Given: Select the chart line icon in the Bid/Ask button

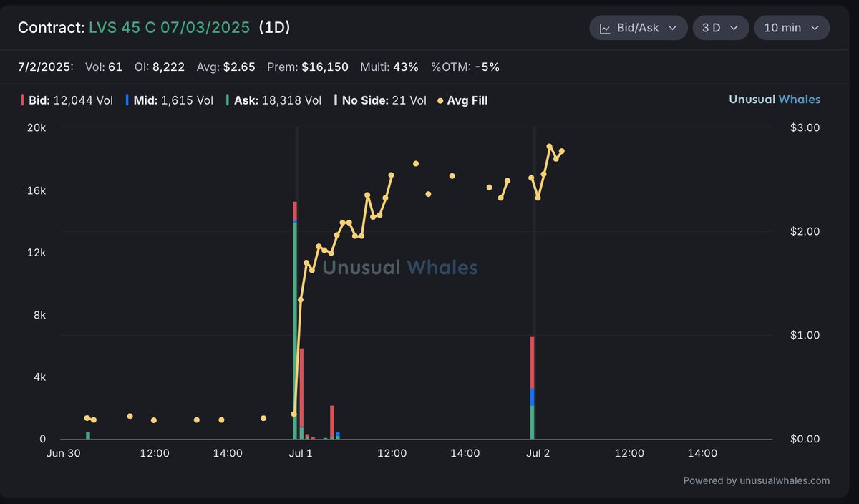Looking at the screenshot, I should pyautogui.click(x=605, y=28).
